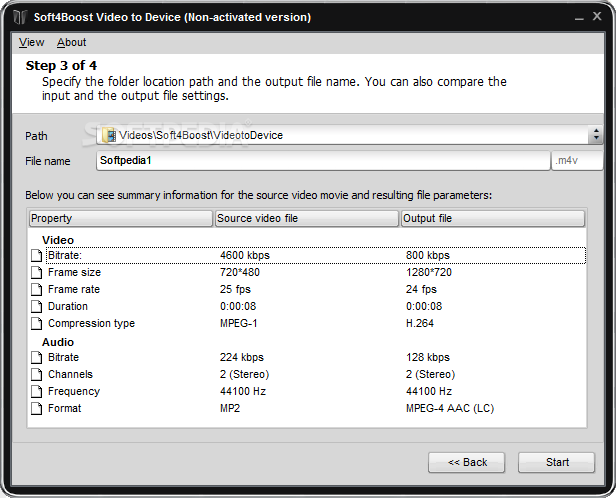Minimize the Soft4Boost window
Screen dimensions: 616x498
coord(579,17)
